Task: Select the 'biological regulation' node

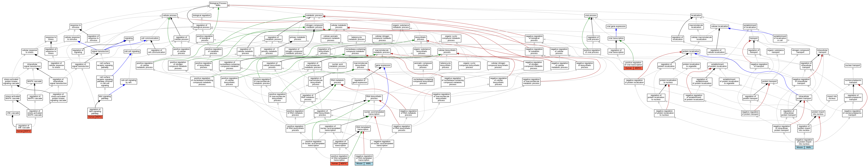Action: 202,15
